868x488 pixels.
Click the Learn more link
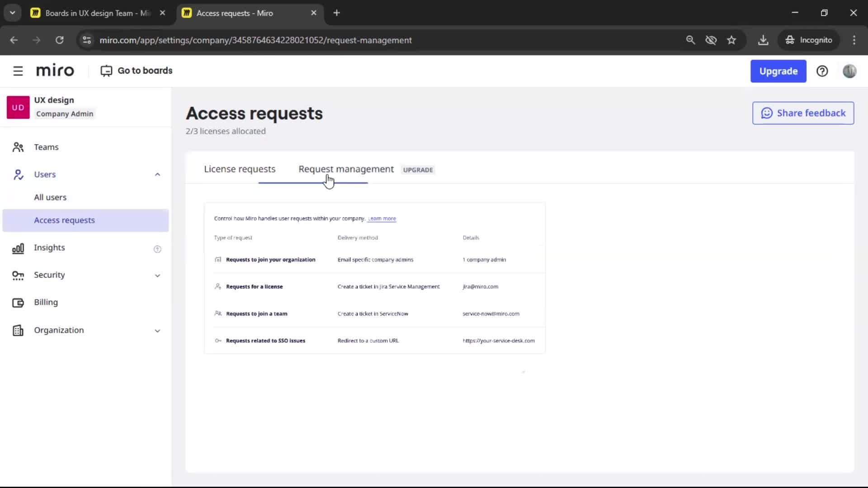click(x=382, y=219)
